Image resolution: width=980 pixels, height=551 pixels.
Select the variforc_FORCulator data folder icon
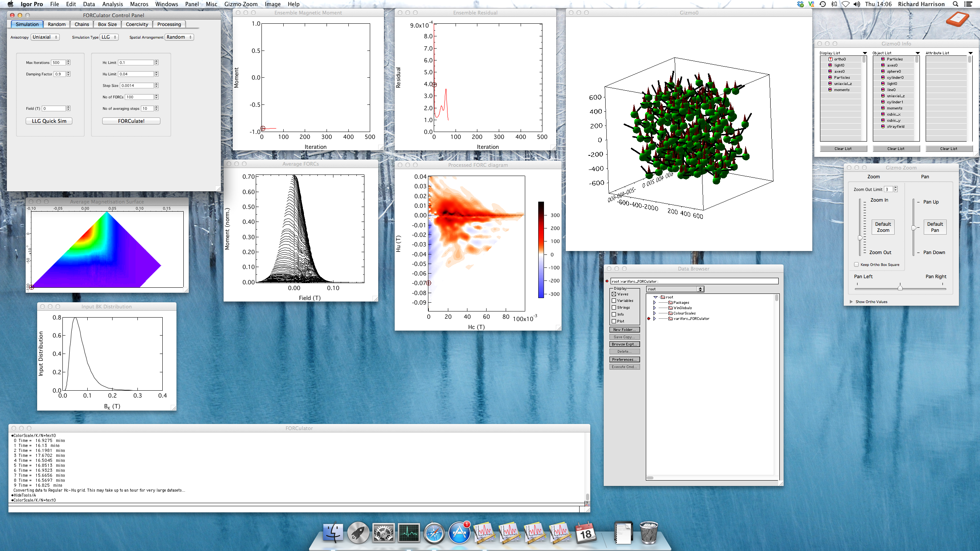pyautogui.click(x=670, y=318)
